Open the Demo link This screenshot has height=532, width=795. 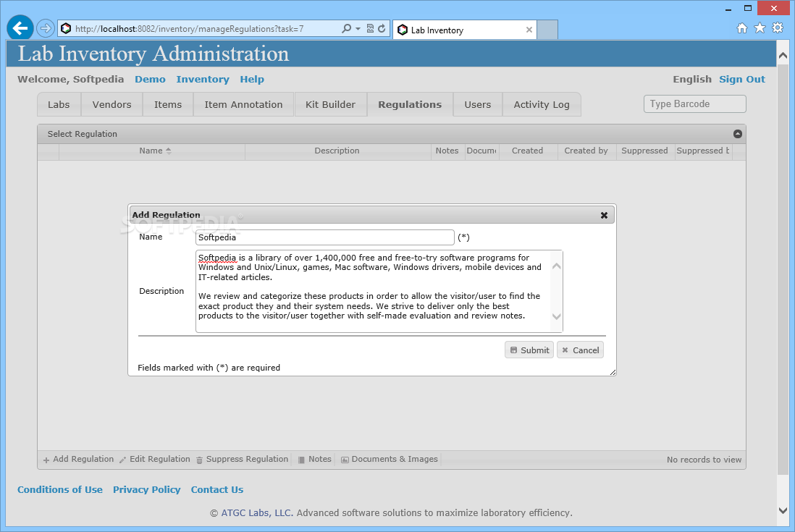[x=150, y=79]
